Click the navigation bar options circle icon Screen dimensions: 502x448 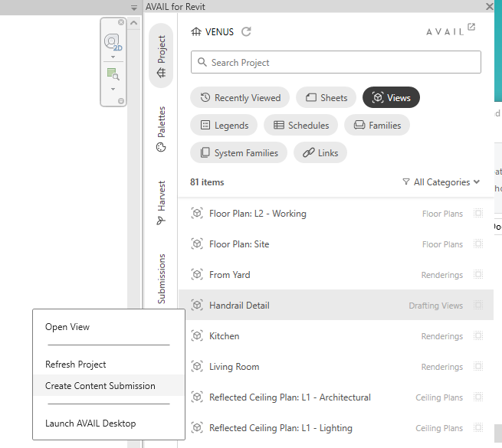[121, 101]
